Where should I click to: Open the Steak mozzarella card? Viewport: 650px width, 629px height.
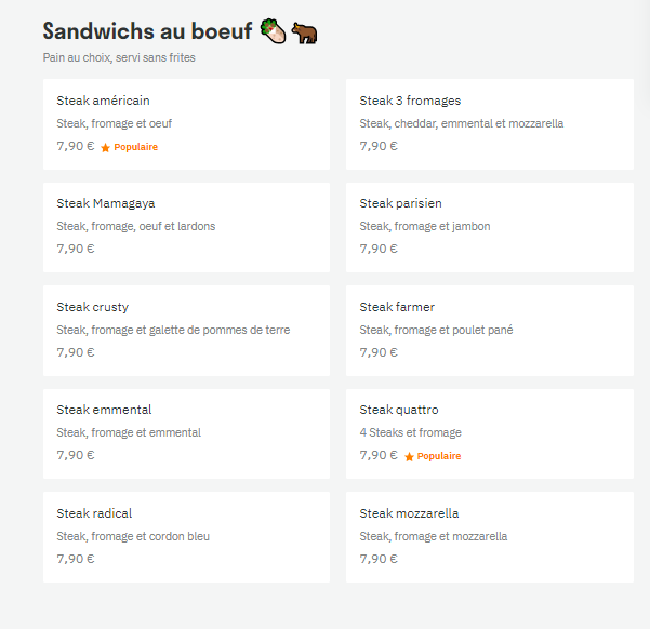point(490,537)
